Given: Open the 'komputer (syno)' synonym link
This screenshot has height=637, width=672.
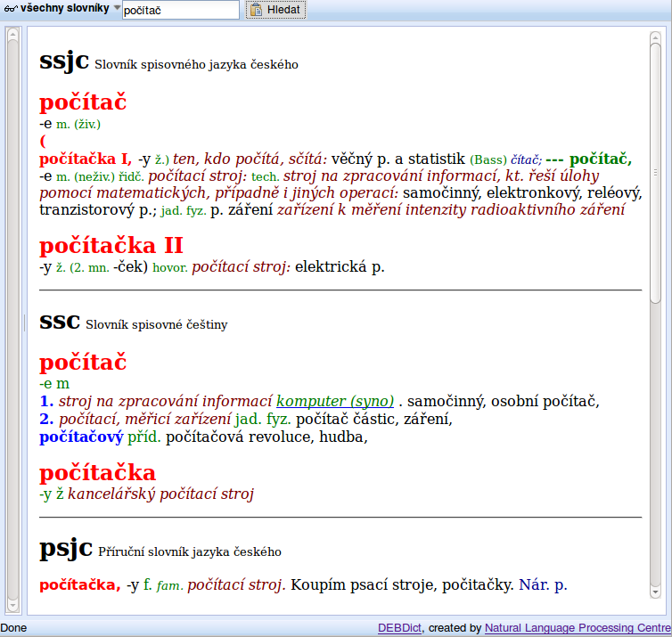Looking at the screenshot, I should 335,401.
